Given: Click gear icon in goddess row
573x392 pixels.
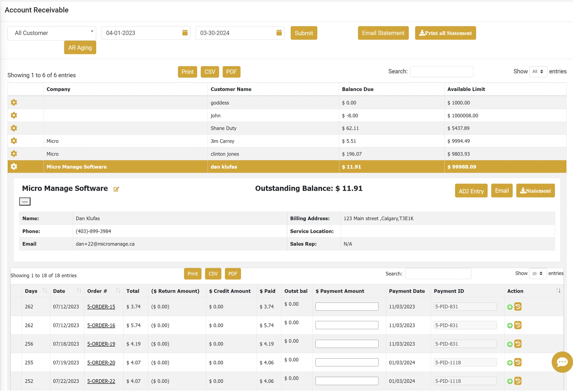Looking at the screenshot, I should pos(14,103).
